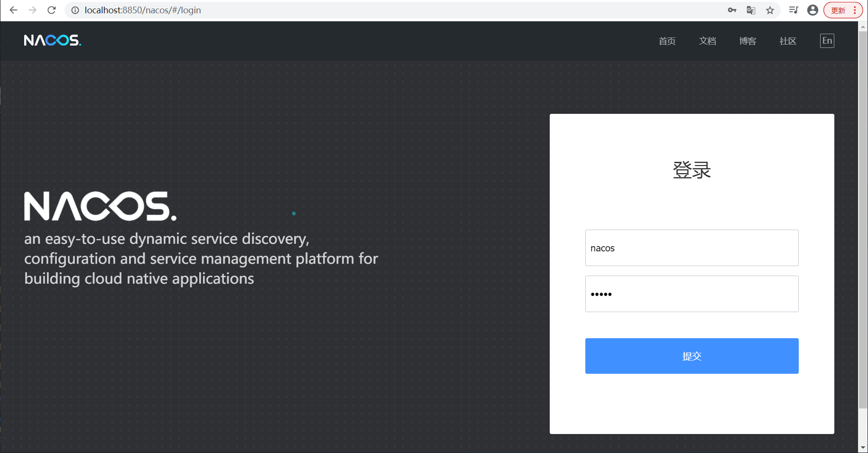Open the site information icon in the address bar
Screen dimensions: 868x453
[75, 10]
